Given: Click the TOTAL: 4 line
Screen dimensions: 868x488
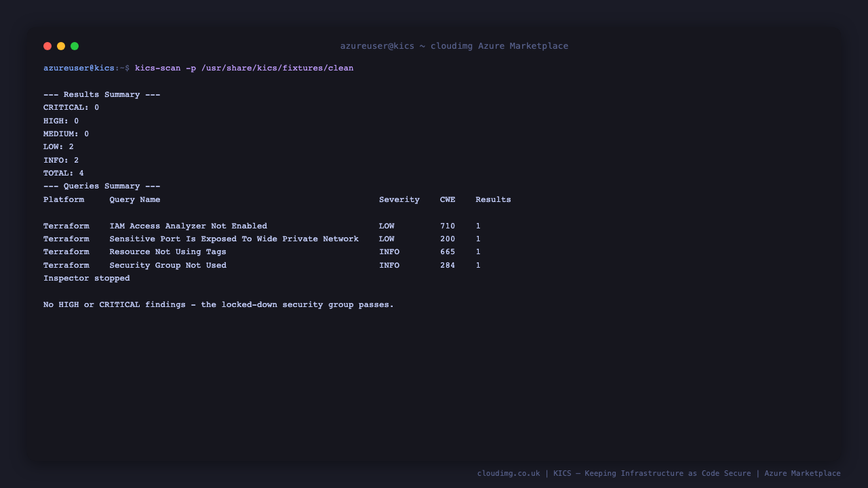Looking at the screenshot, I should click(x=64, y=174).
